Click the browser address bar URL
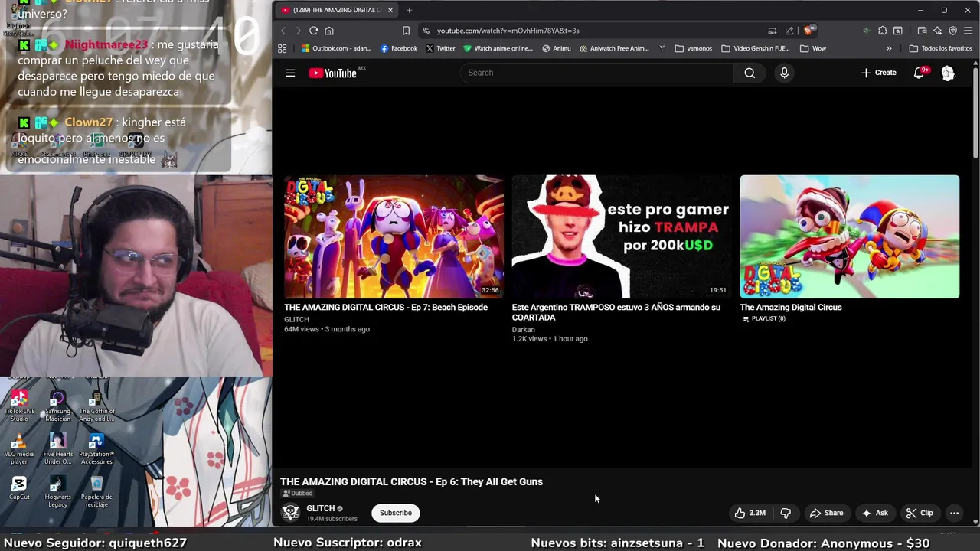 tap(508, 31)
